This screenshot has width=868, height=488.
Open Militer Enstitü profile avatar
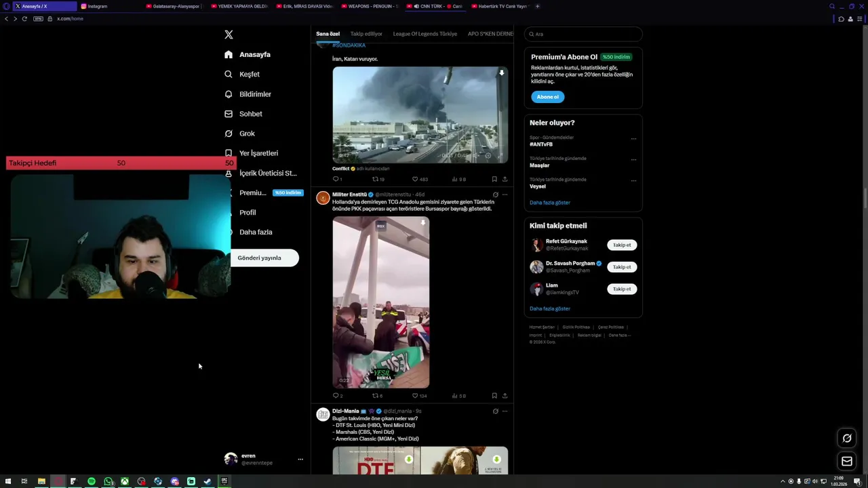[x=323, y=198]
